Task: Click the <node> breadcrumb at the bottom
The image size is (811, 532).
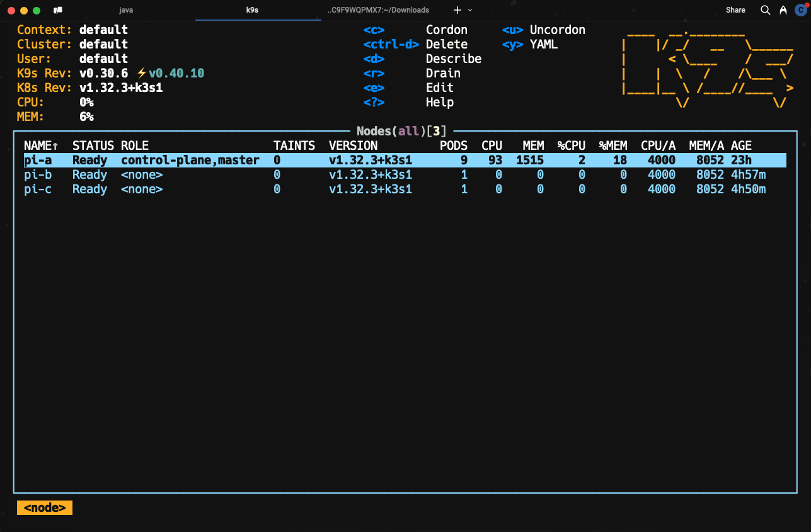Action: [x=45, y=507]
